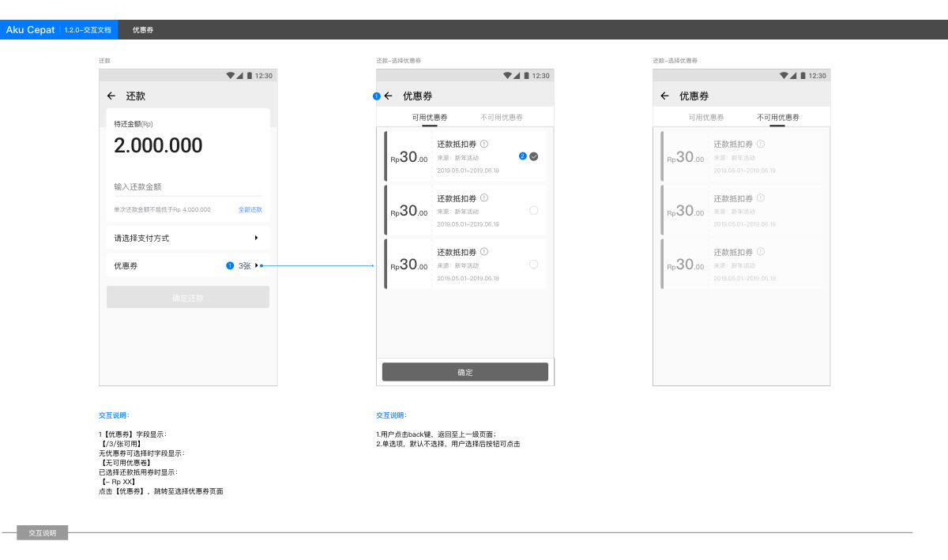The image size is (948, 560).
Task: Switch to 不可用优惠券 tab in middle screen
Action: (x=502, y=117)
